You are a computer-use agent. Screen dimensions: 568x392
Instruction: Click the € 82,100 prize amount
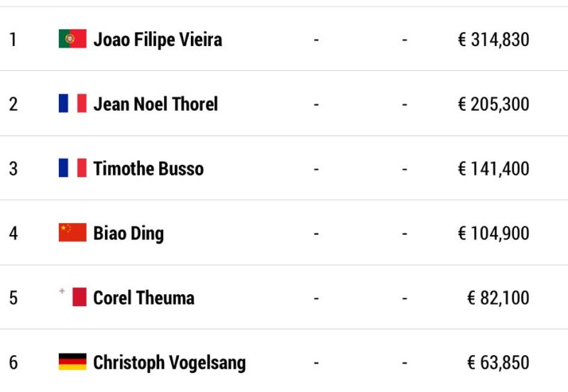click(x=498, y=298)
